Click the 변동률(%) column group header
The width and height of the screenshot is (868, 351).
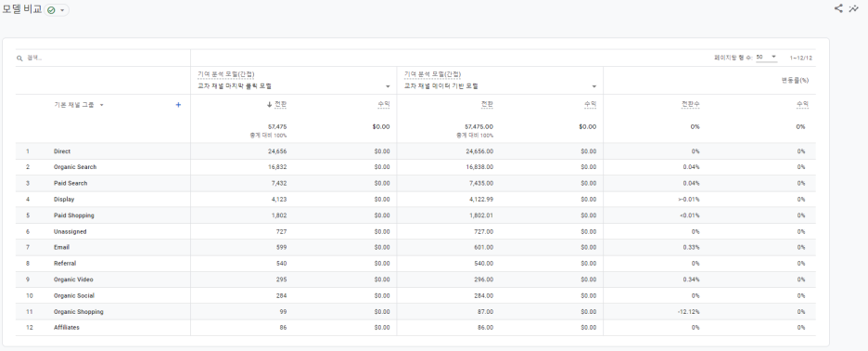point(796,81)
